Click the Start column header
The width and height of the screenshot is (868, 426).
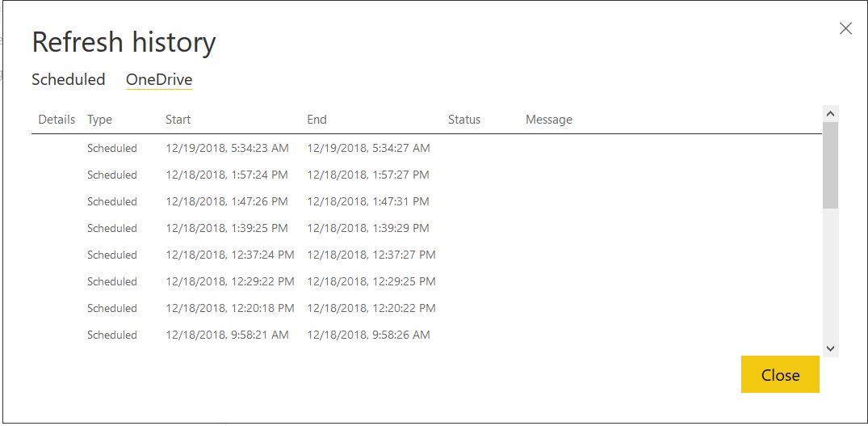[x=178, y=120]
